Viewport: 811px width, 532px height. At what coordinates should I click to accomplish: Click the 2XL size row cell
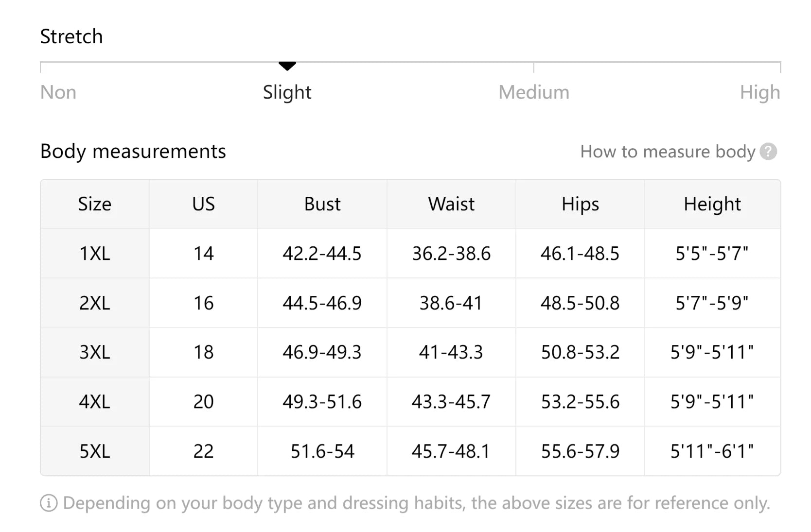point(95,303)
